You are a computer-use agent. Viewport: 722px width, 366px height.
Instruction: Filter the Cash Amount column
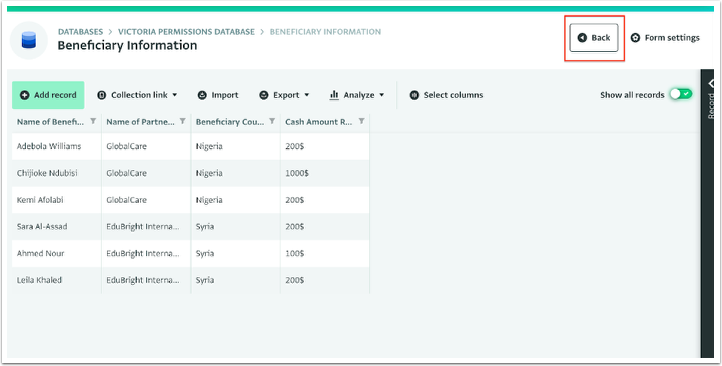click(361, 121)
